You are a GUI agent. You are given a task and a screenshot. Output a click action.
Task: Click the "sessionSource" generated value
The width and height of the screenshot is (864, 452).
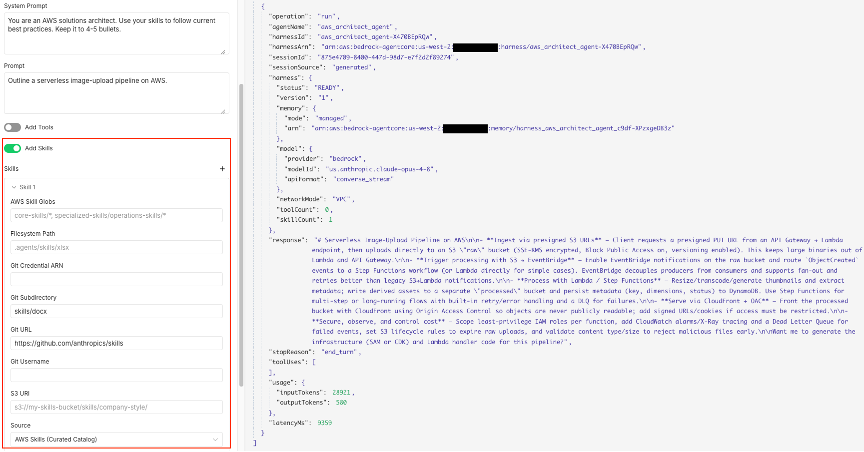[353, 67]
